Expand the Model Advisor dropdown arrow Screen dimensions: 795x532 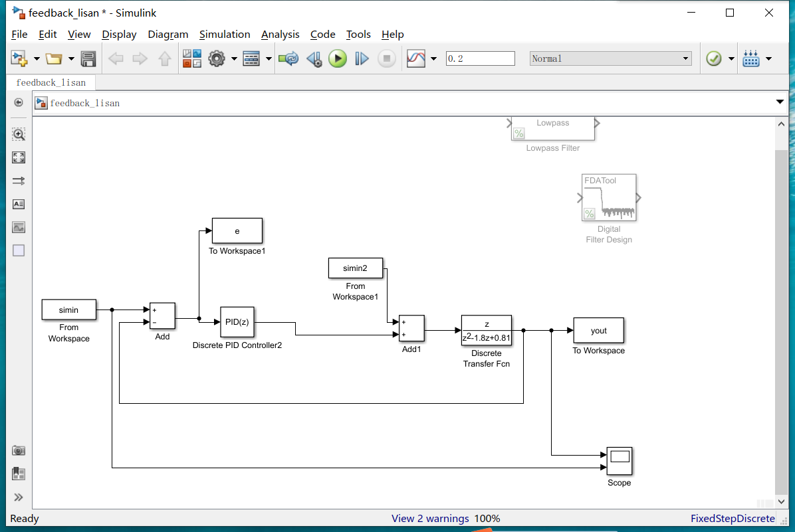coord(731,58)
